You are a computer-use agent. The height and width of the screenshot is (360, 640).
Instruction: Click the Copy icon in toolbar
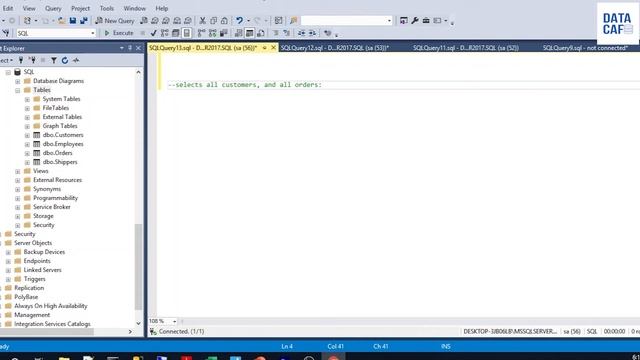point(213,20)
